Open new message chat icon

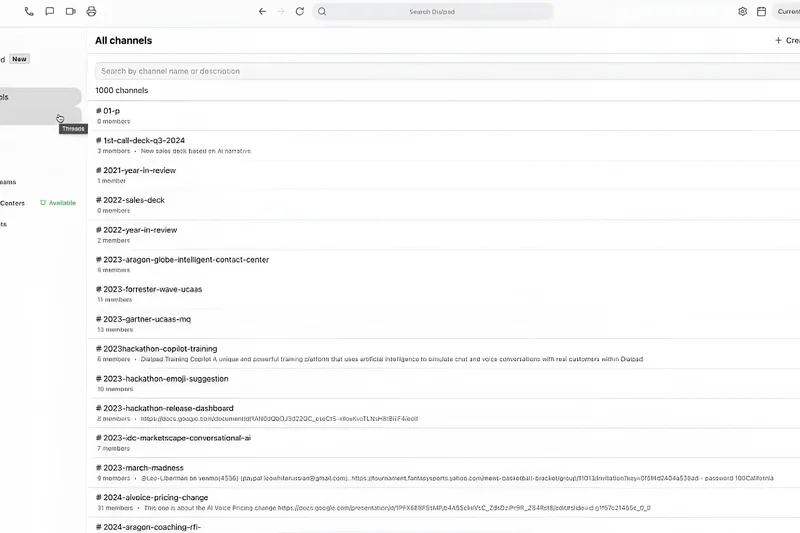pyautogui.click(x=49, y=12)
